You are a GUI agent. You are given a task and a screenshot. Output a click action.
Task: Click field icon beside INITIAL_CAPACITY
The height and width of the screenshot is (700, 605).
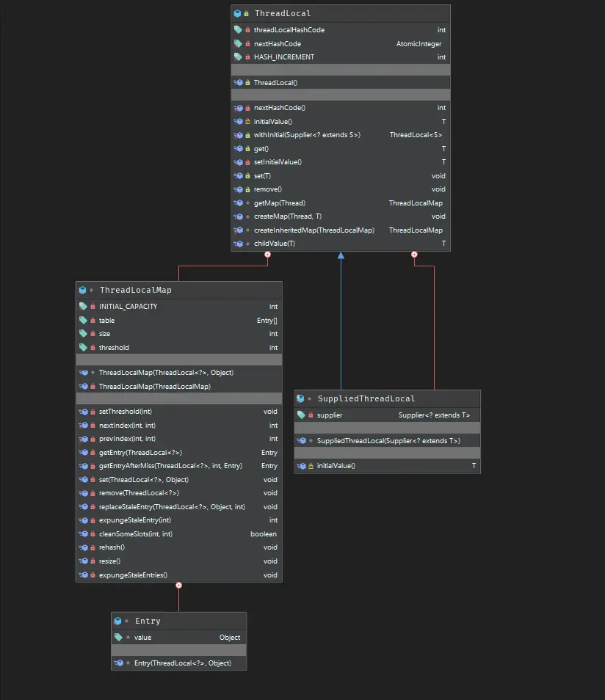(83, 306)
